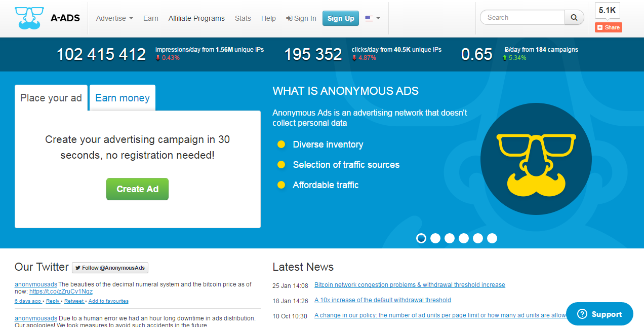Screen dimensions: 644x327
Task: Select the fifth carousel dot
Action: 478,238
